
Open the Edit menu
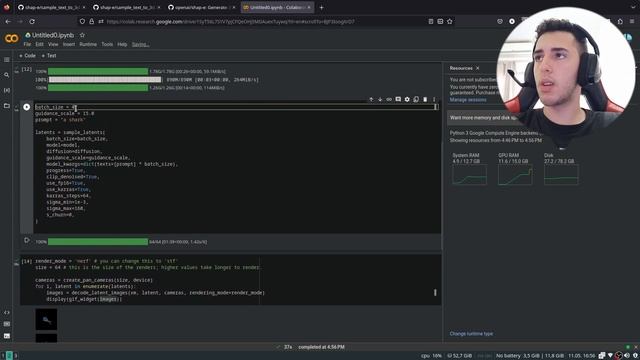39,44
